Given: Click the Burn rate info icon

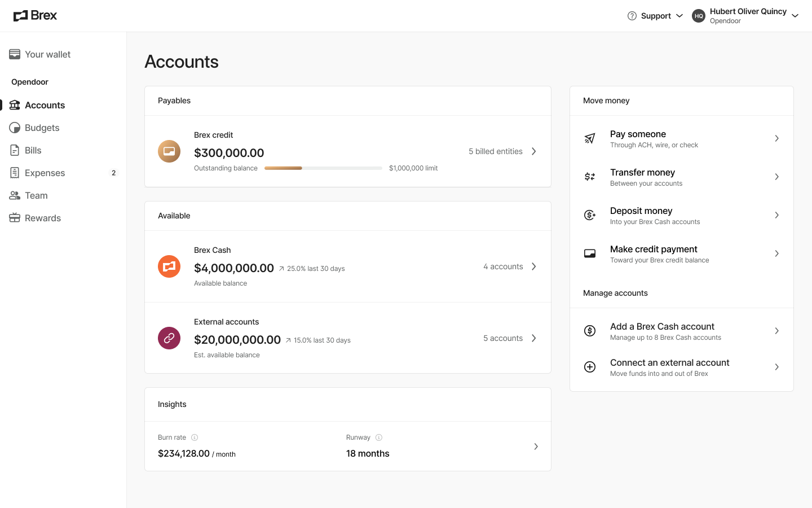Looking at the screenshot, I should point(195,437).
